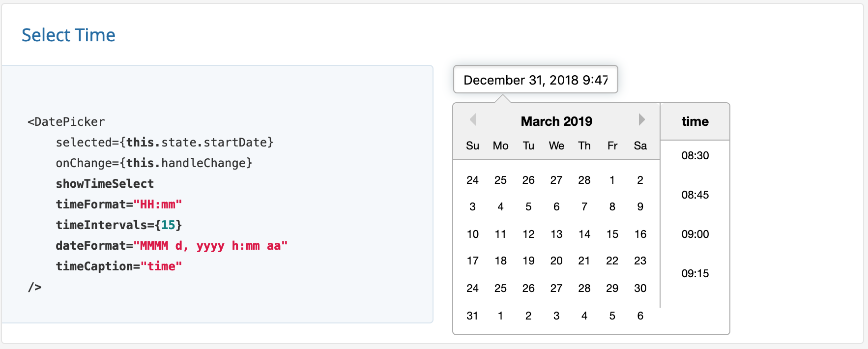
Task: Select April 6 shown in the calendar grid
Action: [639, 316]
